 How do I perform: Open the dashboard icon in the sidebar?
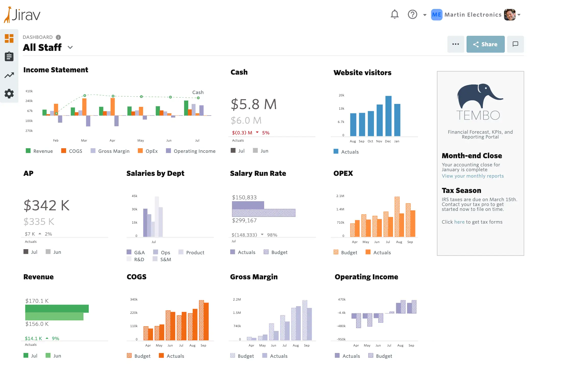pyautogui.click(x=9, y=39)
